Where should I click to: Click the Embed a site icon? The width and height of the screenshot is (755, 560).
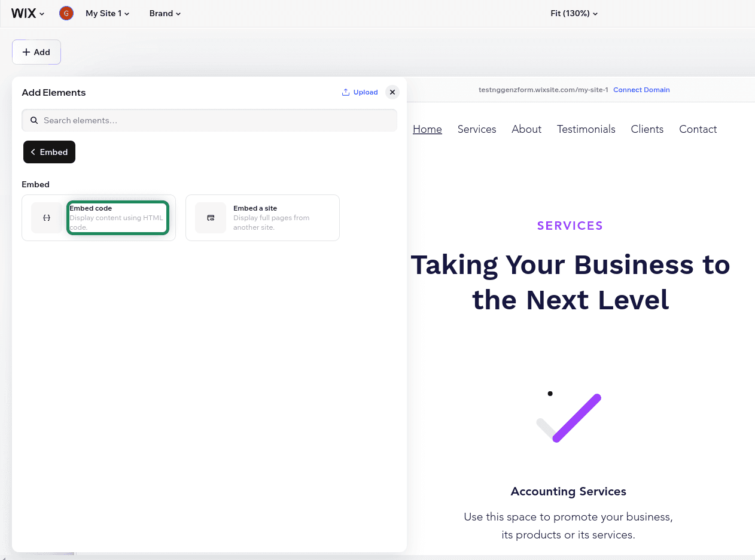tap(211, 218)
